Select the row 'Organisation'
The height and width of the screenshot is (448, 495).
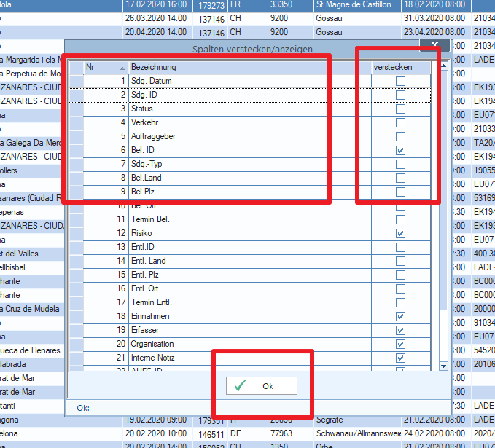(250, 345)
